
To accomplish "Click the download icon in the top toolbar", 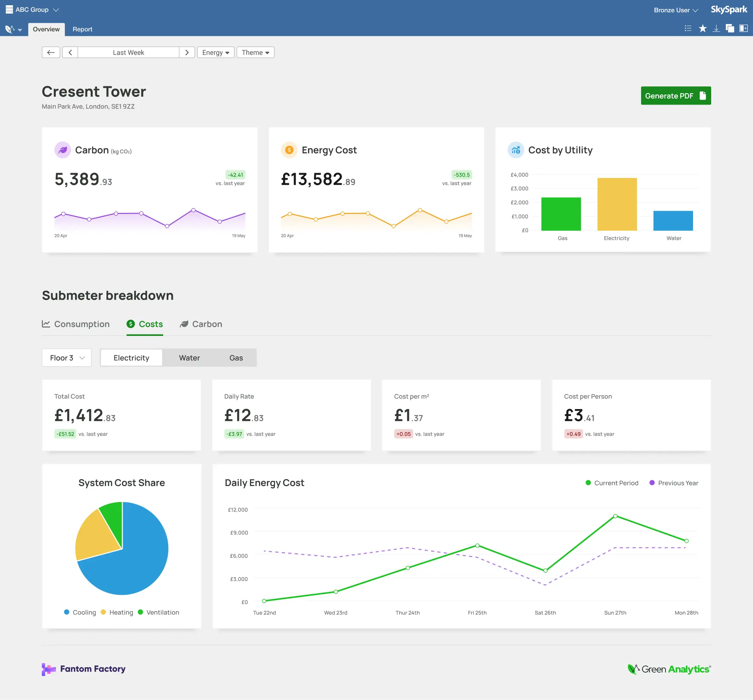I will pyautogui.click(x=716, y=28).
